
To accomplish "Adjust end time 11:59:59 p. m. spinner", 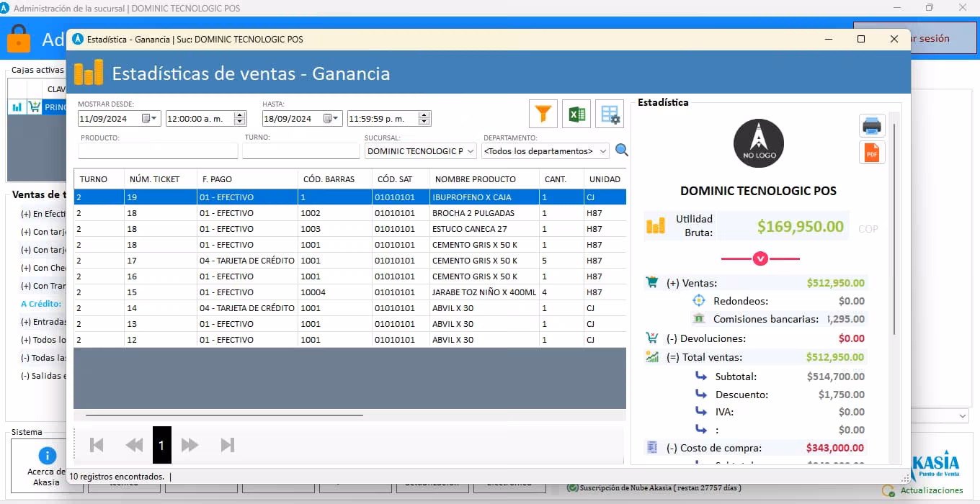I will pyautogui.click(x=424, y=118).
